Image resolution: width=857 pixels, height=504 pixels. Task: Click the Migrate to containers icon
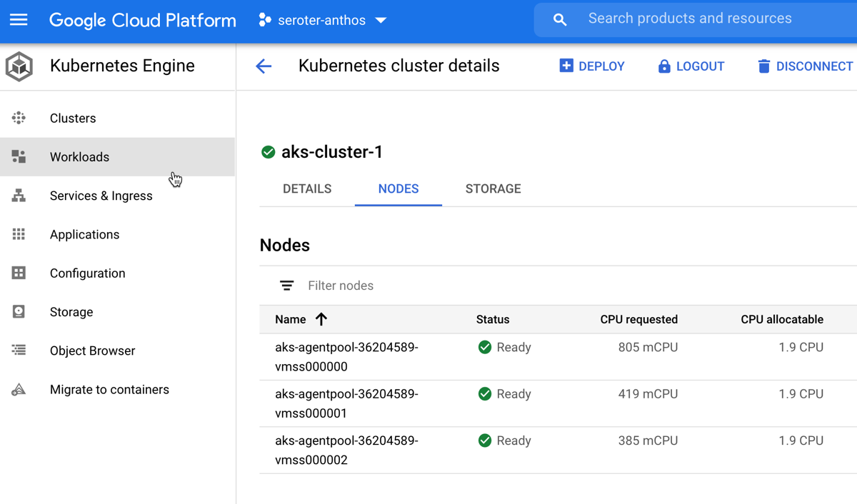pos(19,389)
